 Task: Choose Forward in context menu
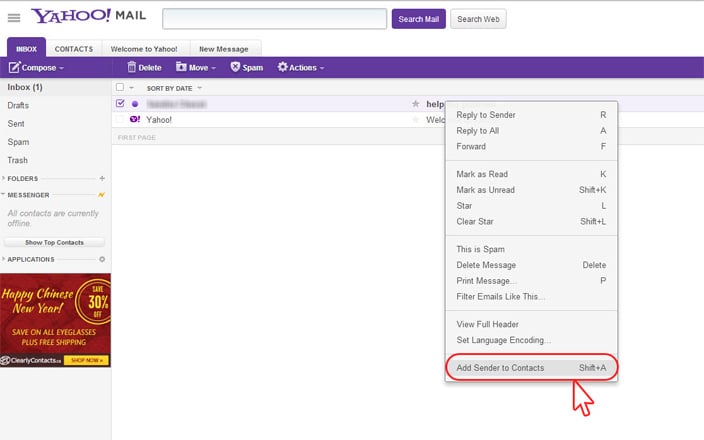point(531,146)
